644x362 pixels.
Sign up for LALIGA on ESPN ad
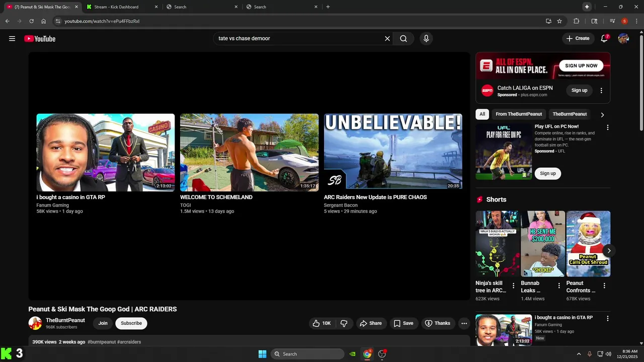tap(579, 90)
